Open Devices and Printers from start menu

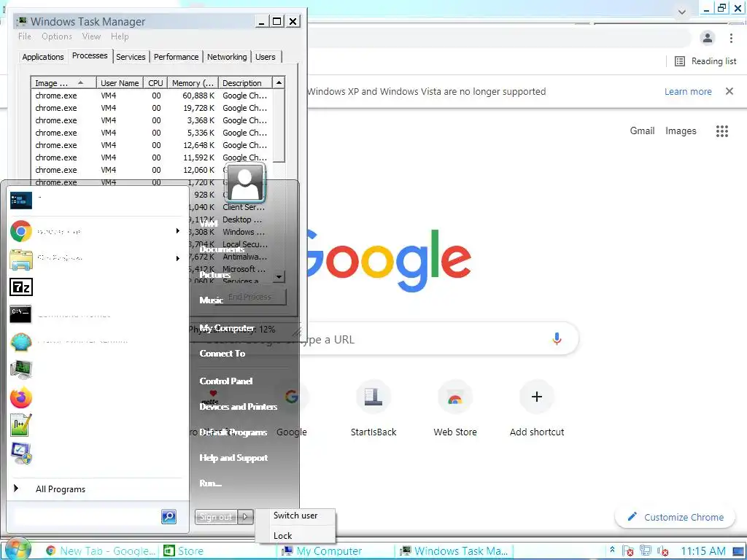tap(239, 407)
